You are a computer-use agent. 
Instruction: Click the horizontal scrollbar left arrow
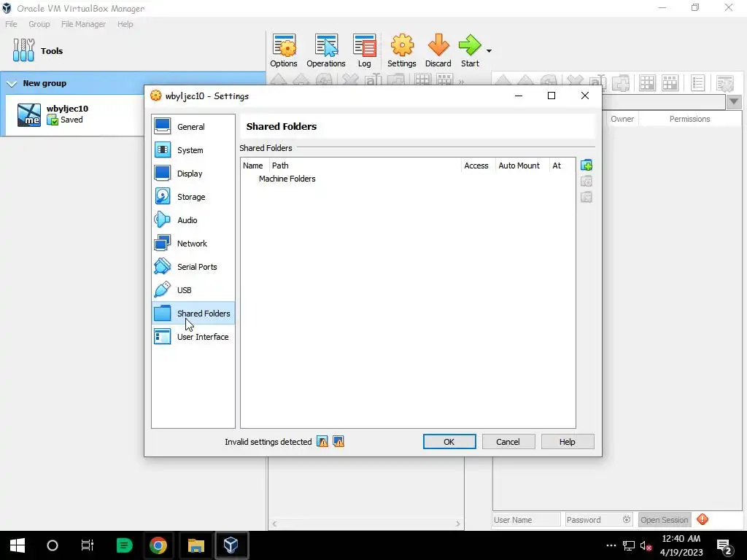coord(274,524)
